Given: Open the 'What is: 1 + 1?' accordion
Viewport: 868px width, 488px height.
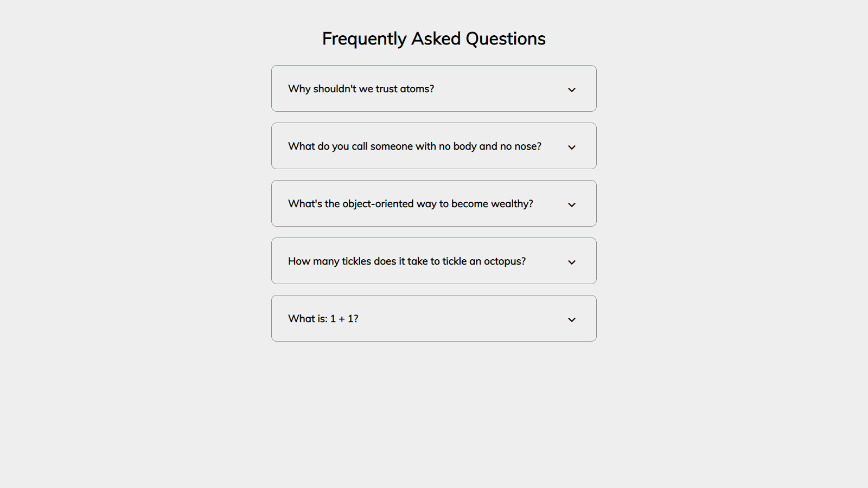Looking at the screenshot, I should pos(433,319).
